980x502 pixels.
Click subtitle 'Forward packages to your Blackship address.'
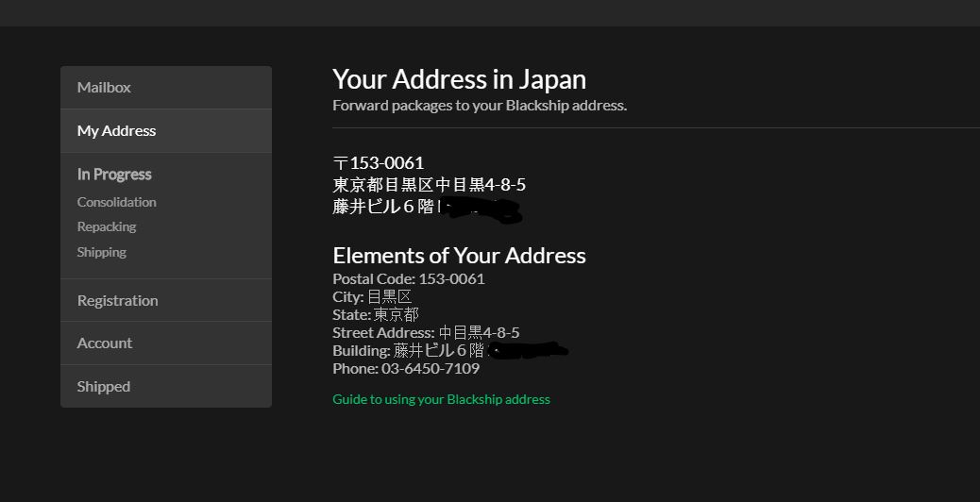(480, 106)
